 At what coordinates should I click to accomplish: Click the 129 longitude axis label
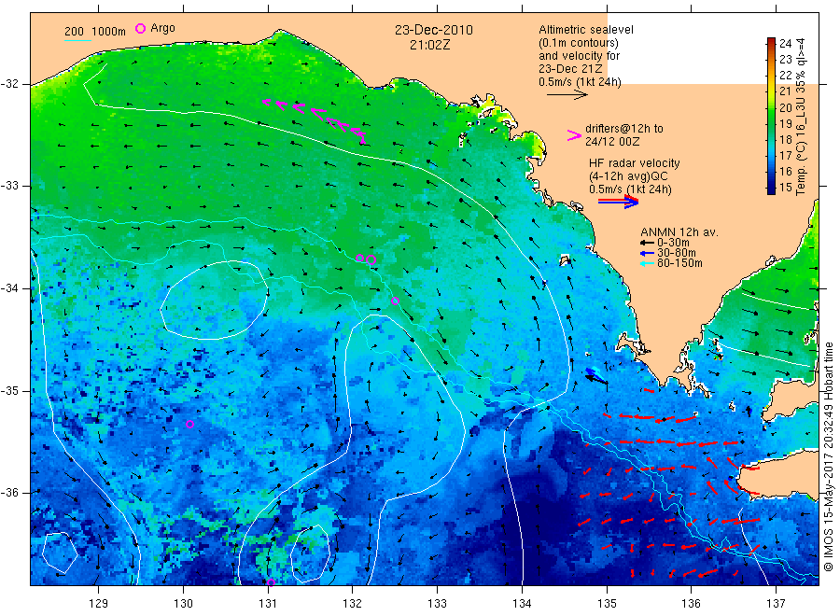click(99, 604)
